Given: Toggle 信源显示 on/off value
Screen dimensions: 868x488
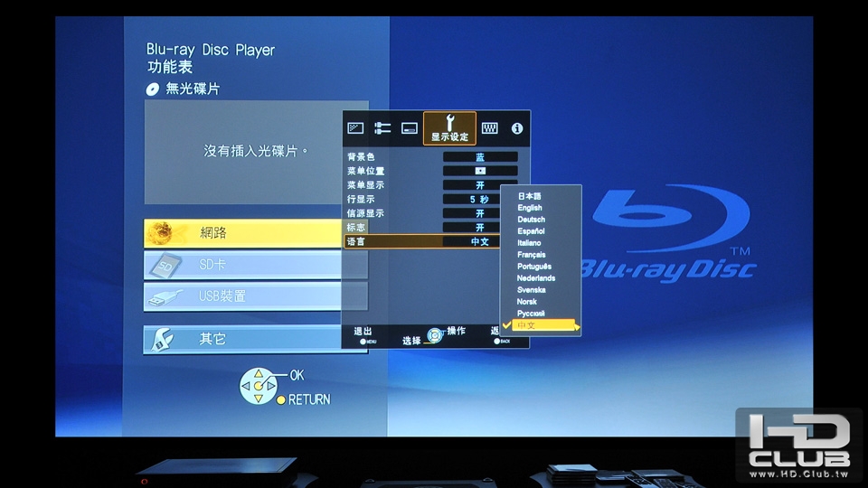Looking at the screenshot, I should click(x=480, y=213).
